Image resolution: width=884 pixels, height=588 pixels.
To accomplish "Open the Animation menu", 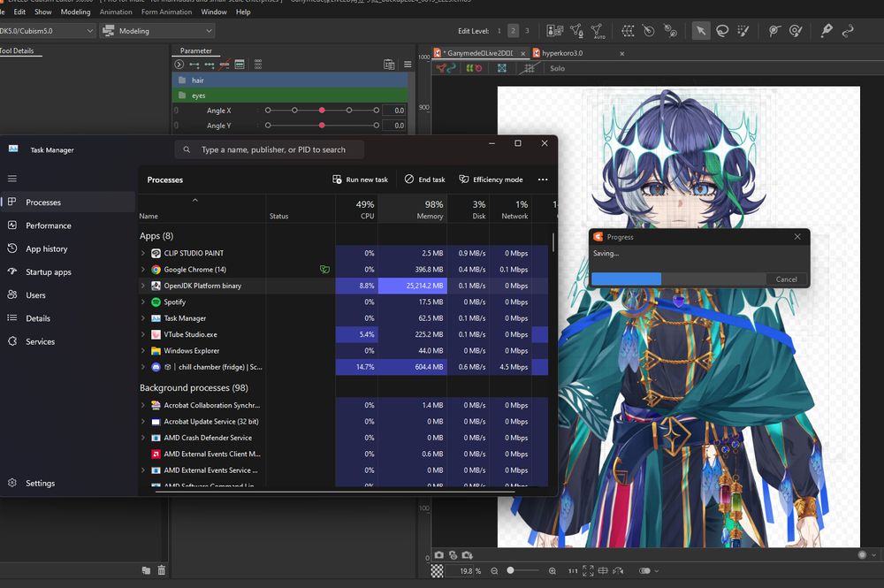I will point(116,11).
